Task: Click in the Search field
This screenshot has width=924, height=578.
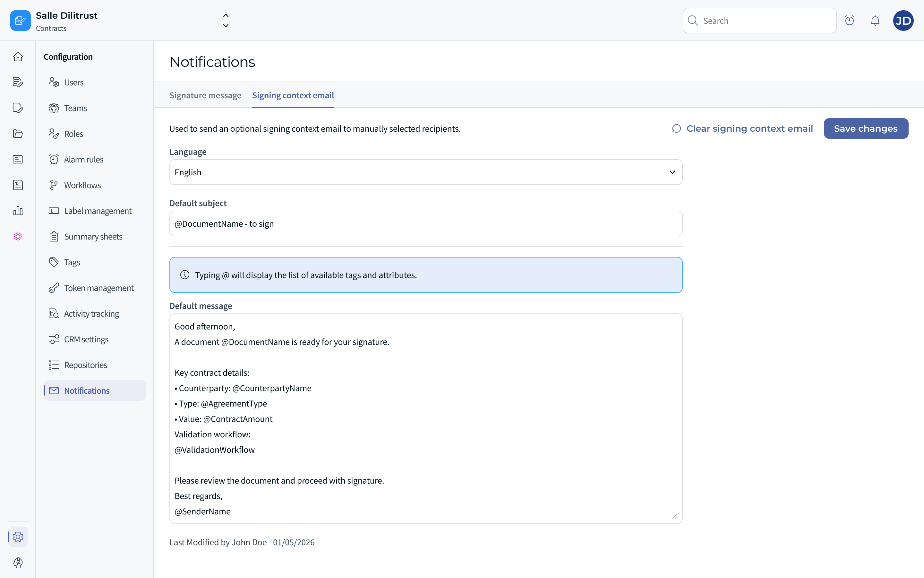Action: 759,21
